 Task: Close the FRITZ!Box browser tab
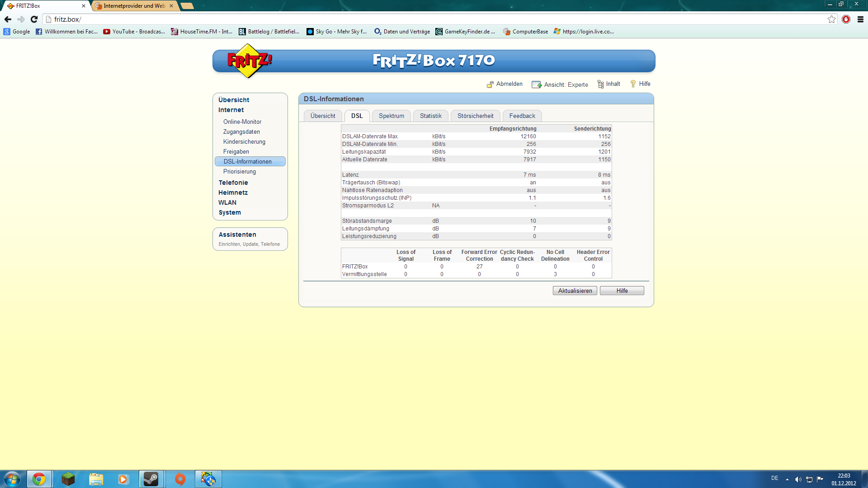(84, 6)
